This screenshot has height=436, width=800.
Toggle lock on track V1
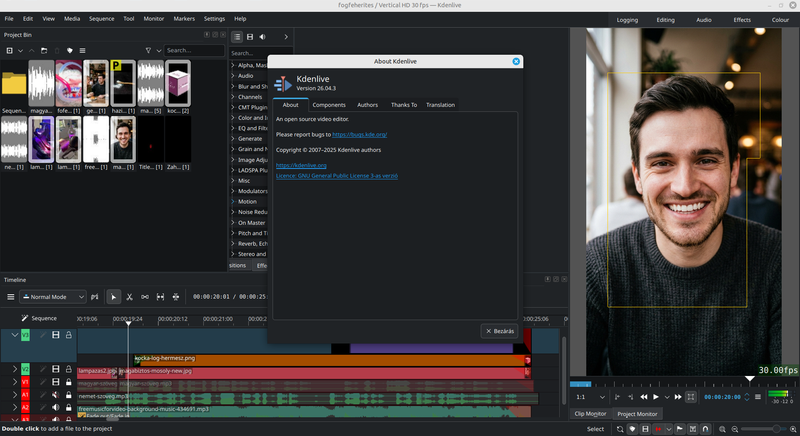coord(68,381)
